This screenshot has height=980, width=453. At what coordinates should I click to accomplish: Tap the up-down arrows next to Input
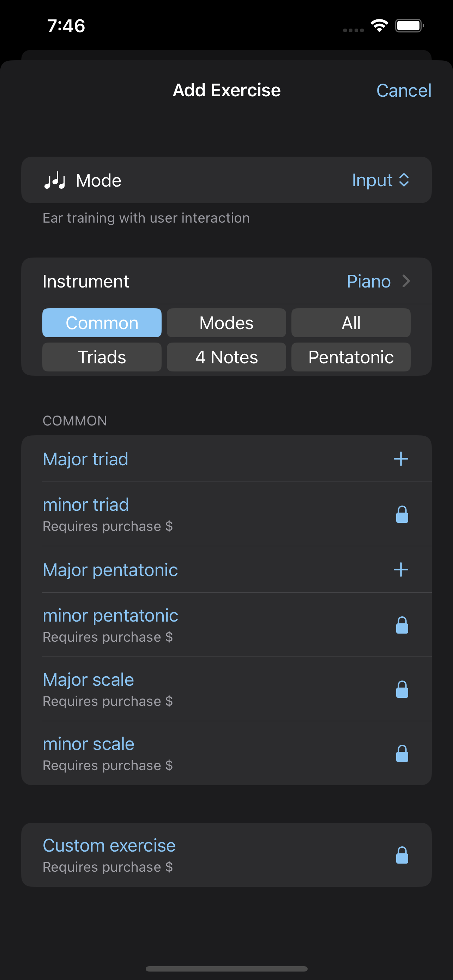point(404,180)
